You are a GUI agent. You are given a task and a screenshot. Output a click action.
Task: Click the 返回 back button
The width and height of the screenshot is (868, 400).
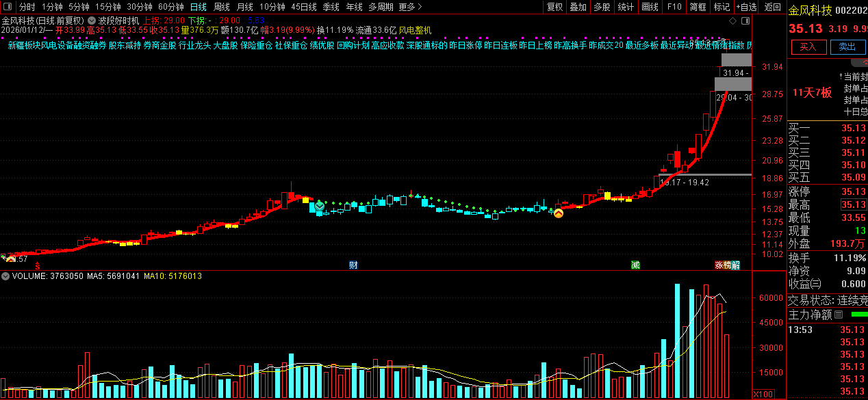(x=772, y=7)
